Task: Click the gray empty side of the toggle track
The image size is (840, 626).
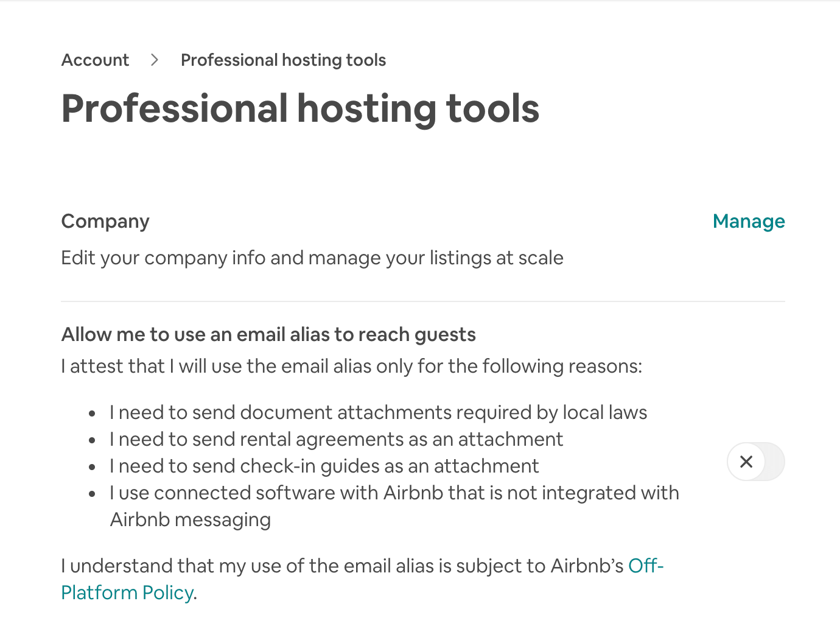Action: (774, 462)
